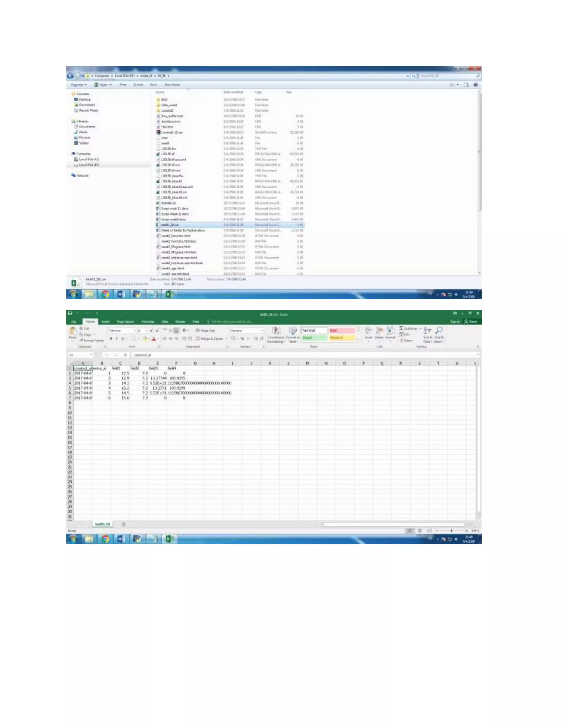Click the font color red A icon
Viewport: 563px width, 728px height.
pos(153,339)
